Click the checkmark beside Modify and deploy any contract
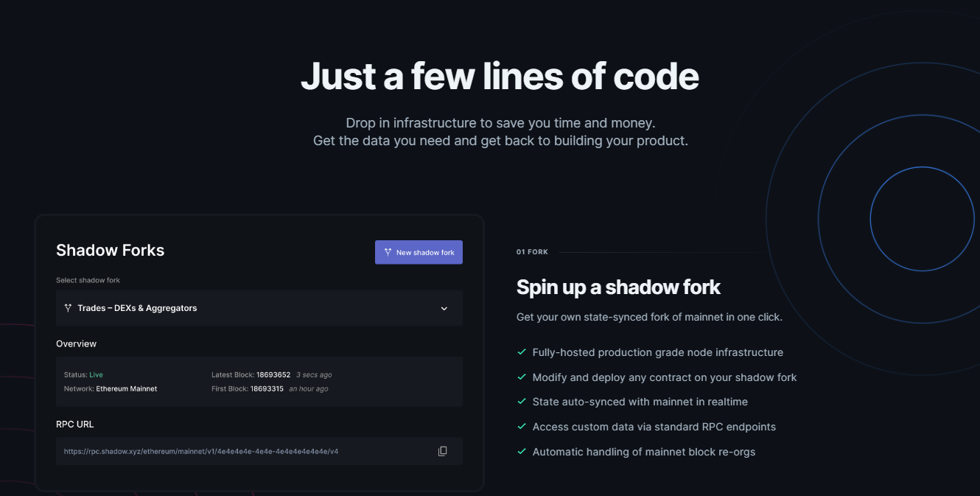Screen dimensions: 980x496 (522, 377)
